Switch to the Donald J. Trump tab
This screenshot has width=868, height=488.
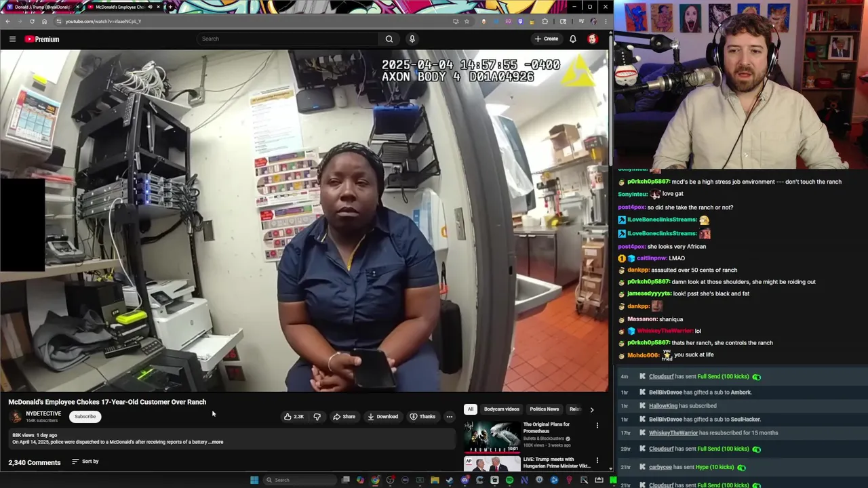pos(41,7)
